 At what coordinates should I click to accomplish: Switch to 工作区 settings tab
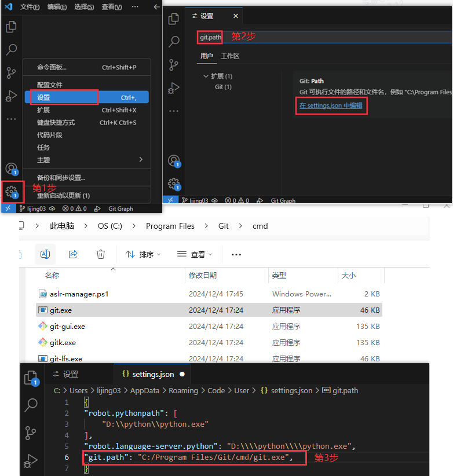230,56
